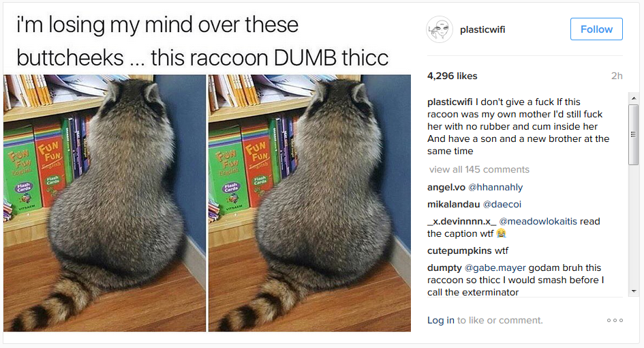Click the 4,296 likes count
The height and width of the screenshot is (348, 644).
(453, 76)
